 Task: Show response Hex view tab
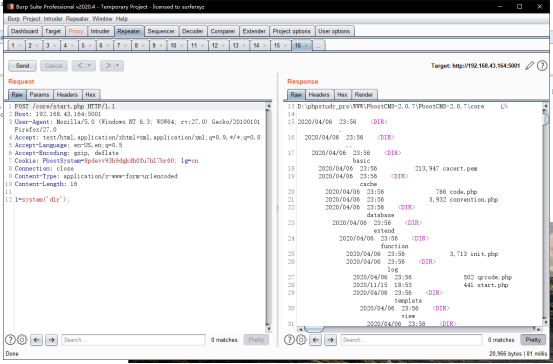(x=342, y=95)
